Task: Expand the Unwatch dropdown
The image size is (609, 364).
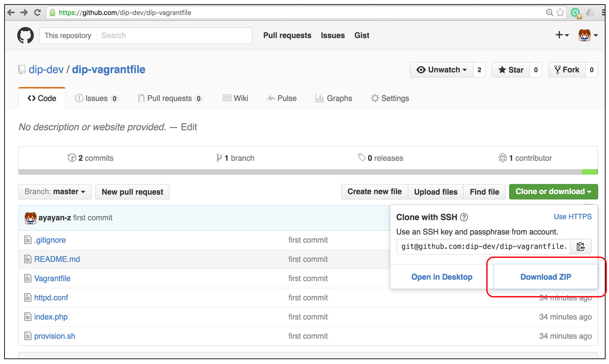Action: [x=441, y=70]
